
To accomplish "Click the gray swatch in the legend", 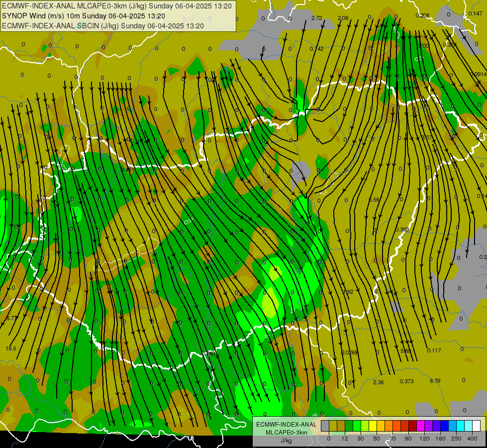I will point(325,426).
